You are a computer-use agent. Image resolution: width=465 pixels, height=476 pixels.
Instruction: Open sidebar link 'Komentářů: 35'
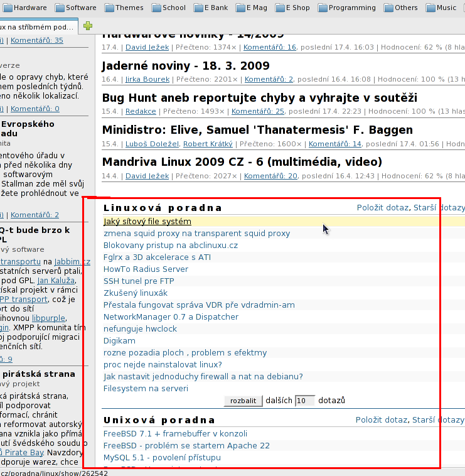click(37, 40)
